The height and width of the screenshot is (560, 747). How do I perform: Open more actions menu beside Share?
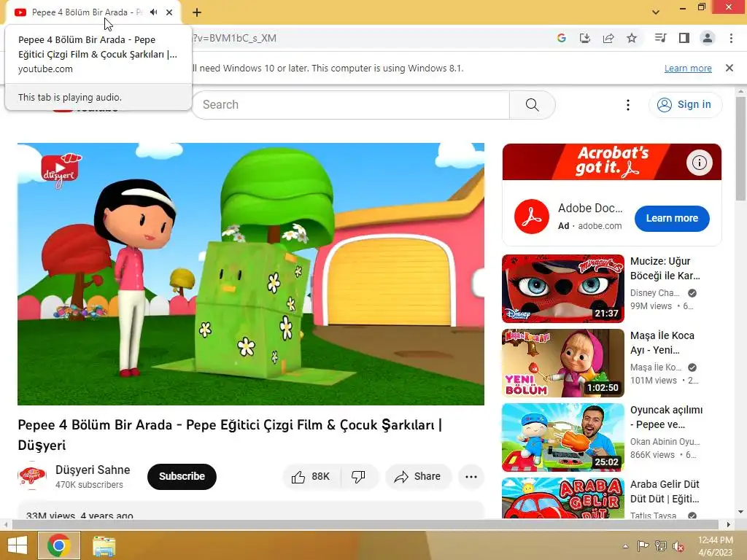[x=471, y=477]
